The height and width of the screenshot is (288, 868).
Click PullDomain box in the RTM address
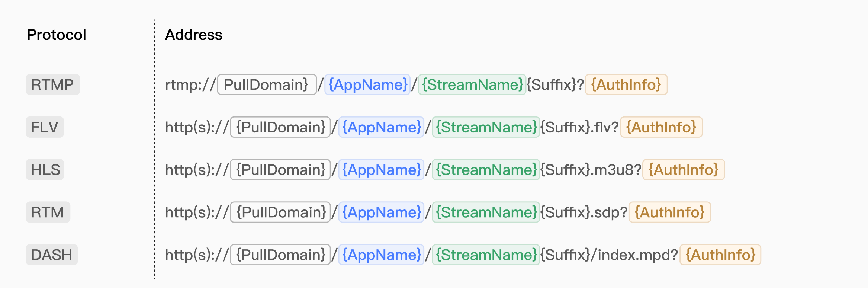[280, 212]
